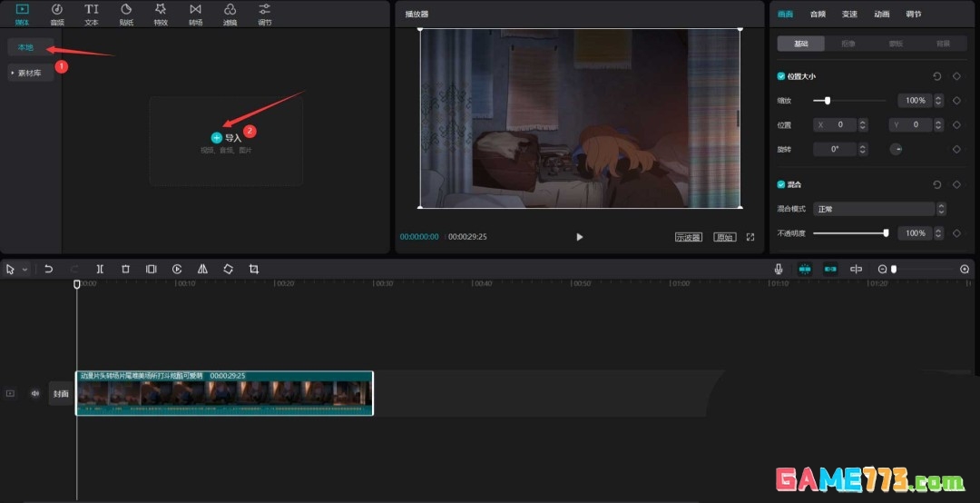
Task: Click the position X value field
Action: click(836, 125)
